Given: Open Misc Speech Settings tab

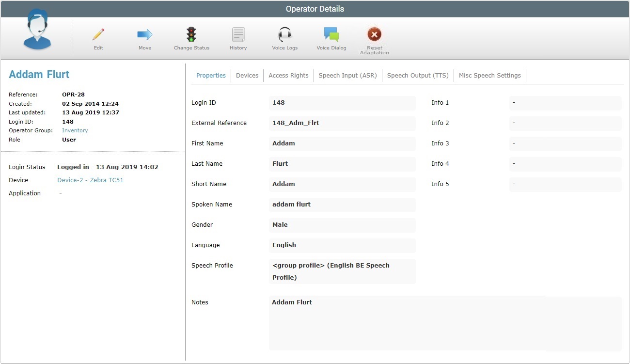Looking at the screenshot, I should 489,75.
